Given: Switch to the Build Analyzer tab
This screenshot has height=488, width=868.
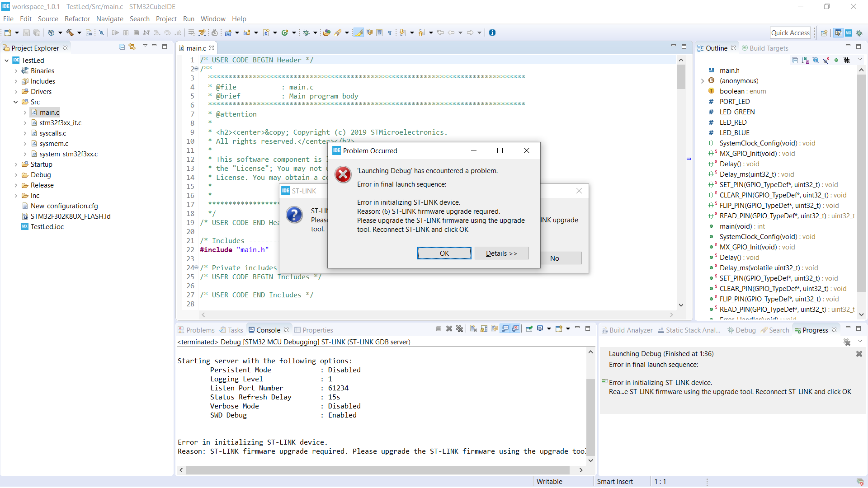Looking at the screenshot, I should click(x=627, y=330).
